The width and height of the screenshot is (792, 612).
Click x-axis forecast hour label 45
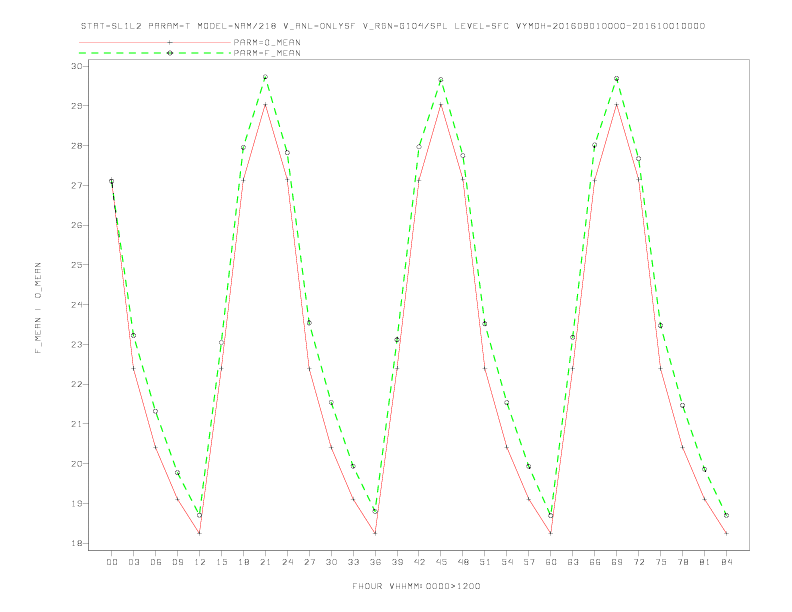pos(441,562)
